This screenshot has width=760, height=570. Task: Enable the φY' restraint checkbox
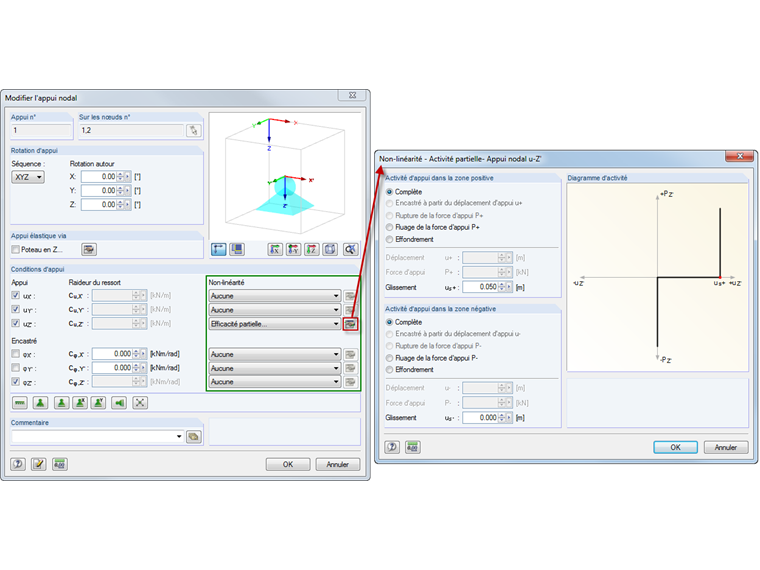16,368
